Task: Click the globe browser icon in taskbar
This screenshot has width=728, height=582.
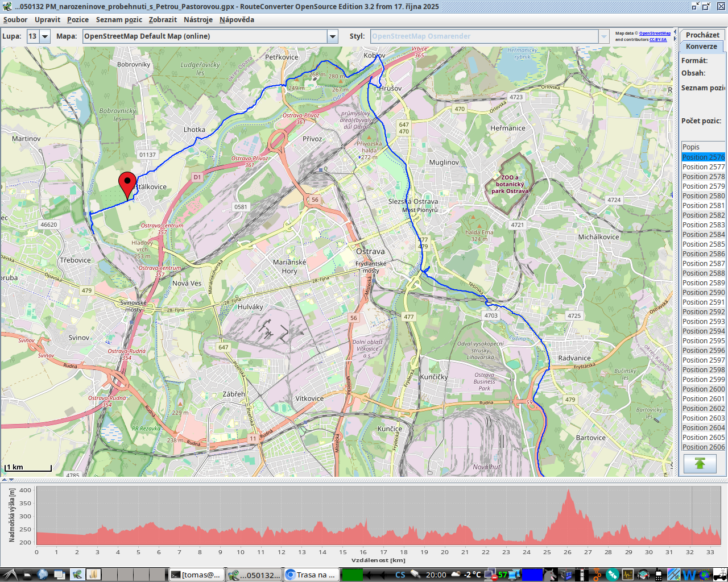Action: point(43,575)
